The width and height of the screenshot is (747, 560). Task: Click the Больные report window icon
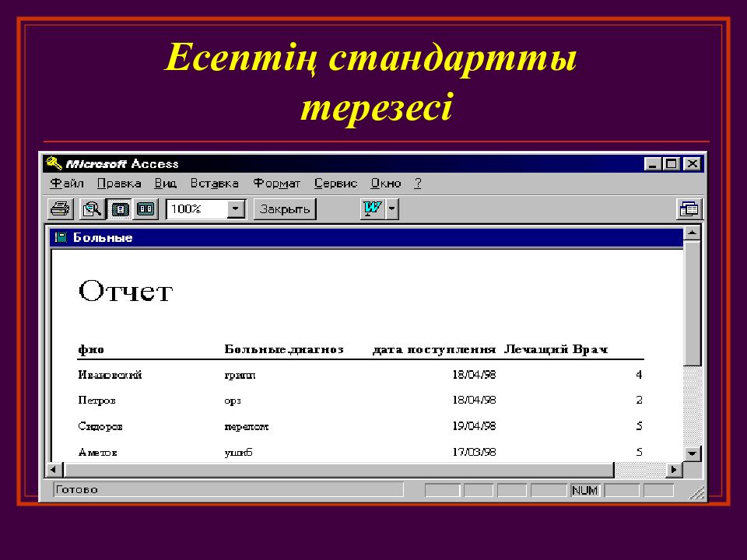click(x=61, y=238)
